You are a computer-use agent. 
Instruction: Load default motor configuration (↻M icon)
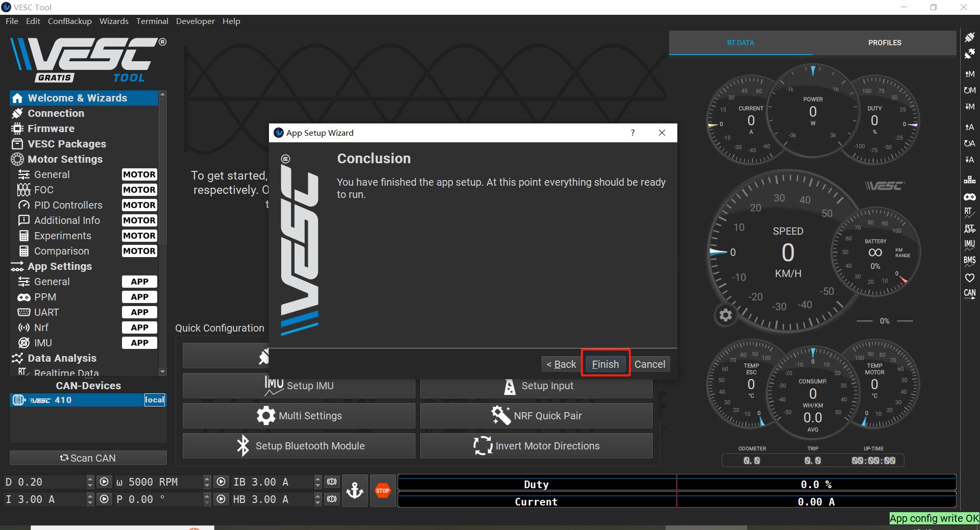tap(969, 90)
